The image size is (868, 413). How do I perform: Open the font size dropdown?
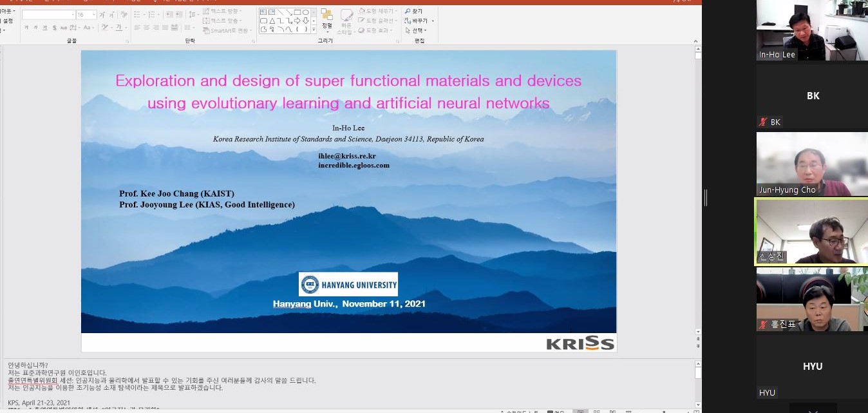tap(94, 15)
